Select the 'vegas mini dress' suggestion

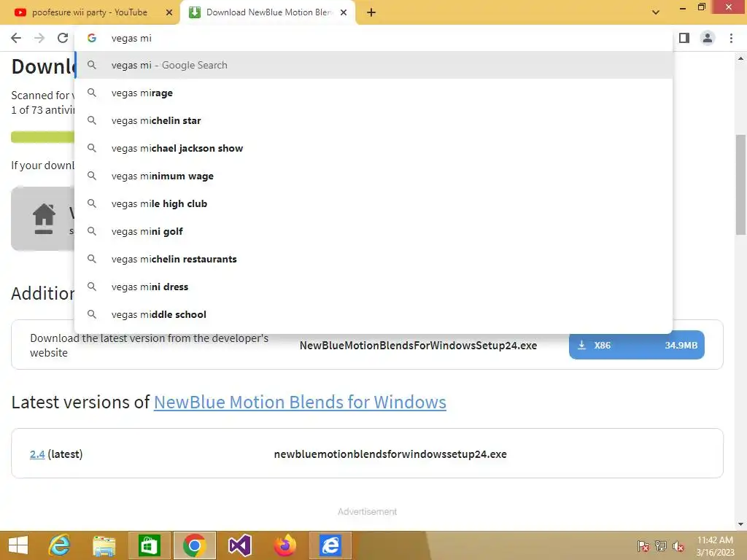(374, 287)
